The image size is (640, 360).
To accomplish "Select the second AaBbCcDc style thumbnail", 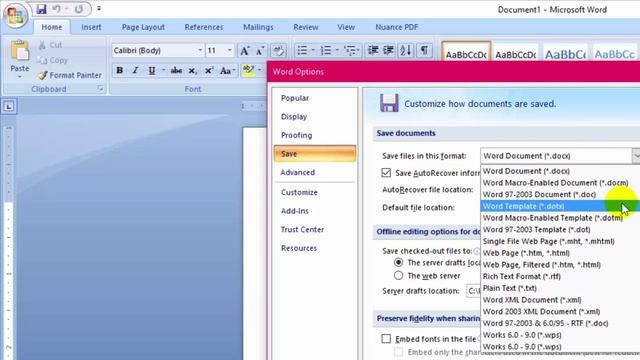I will 516,52.
